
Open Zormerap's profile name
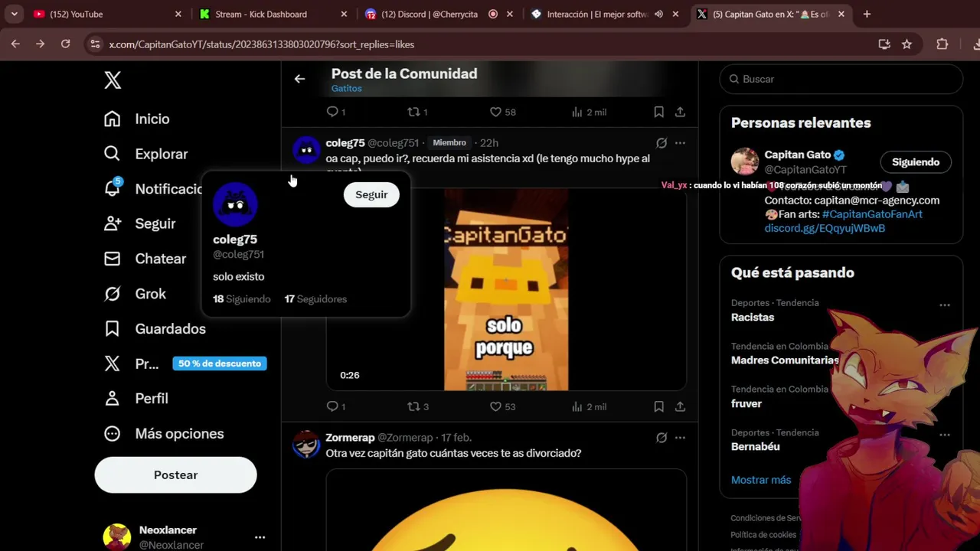pos(350,438)
